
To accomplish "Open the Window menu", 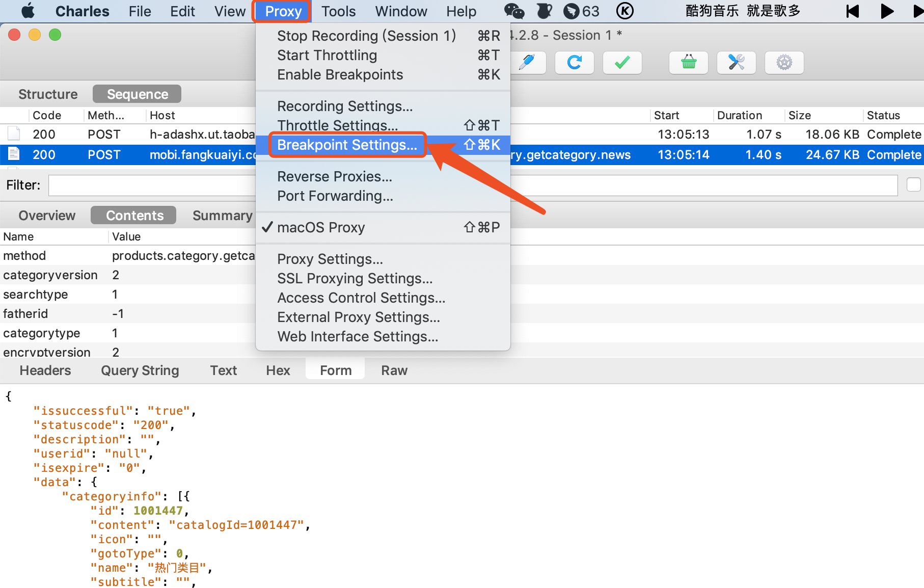I will (x=401, y=11).
